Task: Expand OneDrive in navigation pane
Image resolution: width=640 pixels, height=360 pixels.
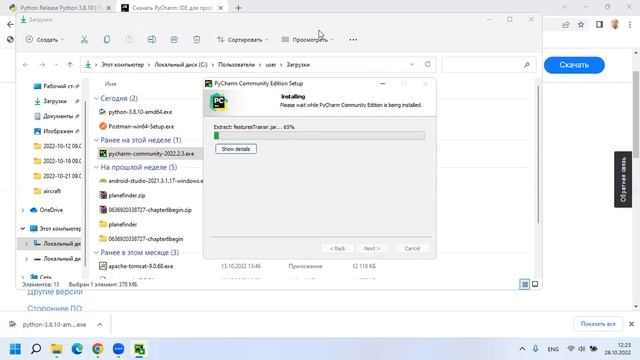Action: point(23,210)
